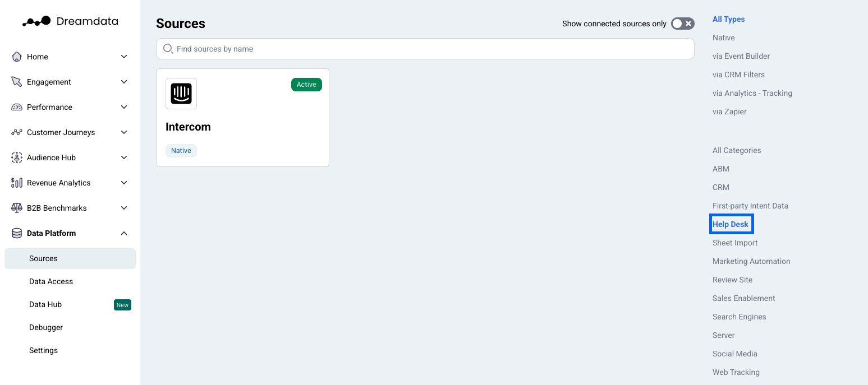Open the Sources menu item
Viewport: 868px width, 385px height.
[70, 258]
